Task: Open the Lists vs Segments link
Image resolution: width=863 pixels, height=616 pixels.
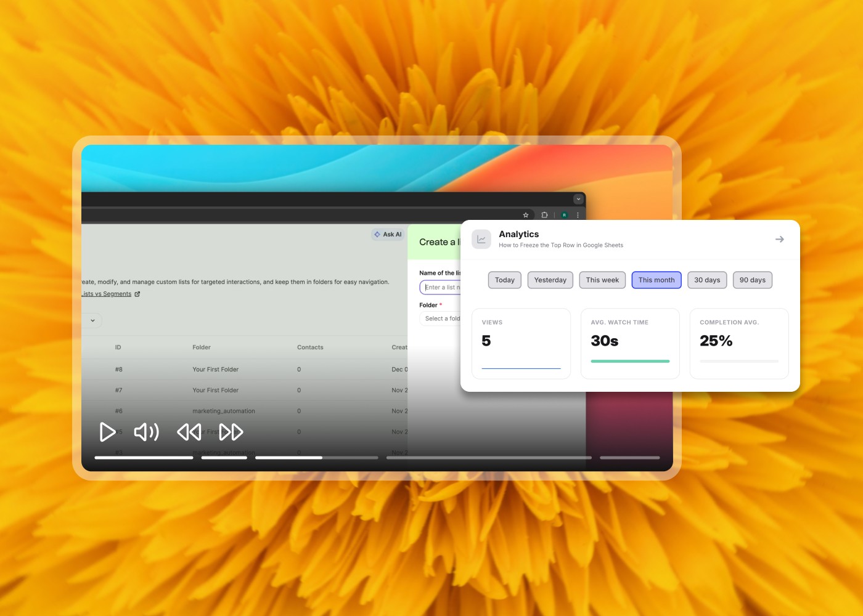Action: [106, 294]
